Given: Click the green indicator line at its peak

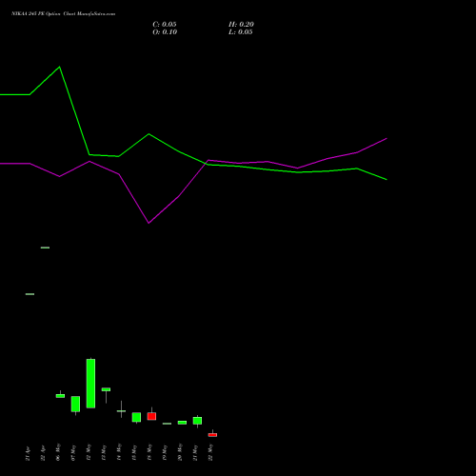Looking at the screenshot, I should pos(59,67).
